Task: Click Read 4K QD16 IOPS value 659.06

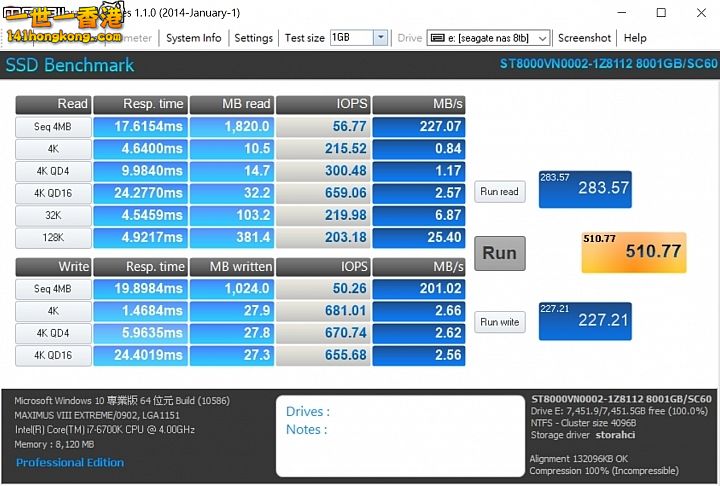Action: point(323,193)
